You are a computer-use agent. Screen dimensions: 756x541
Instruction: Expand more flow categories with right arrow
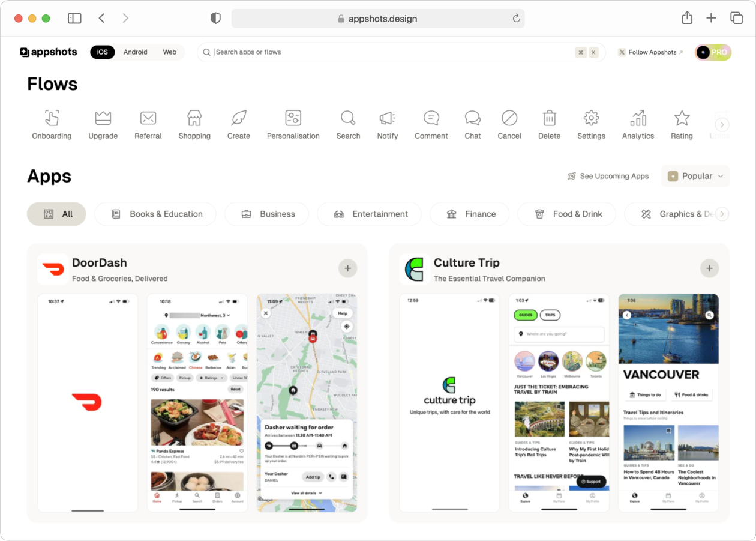pyautogui.click(x=721, y=124)
